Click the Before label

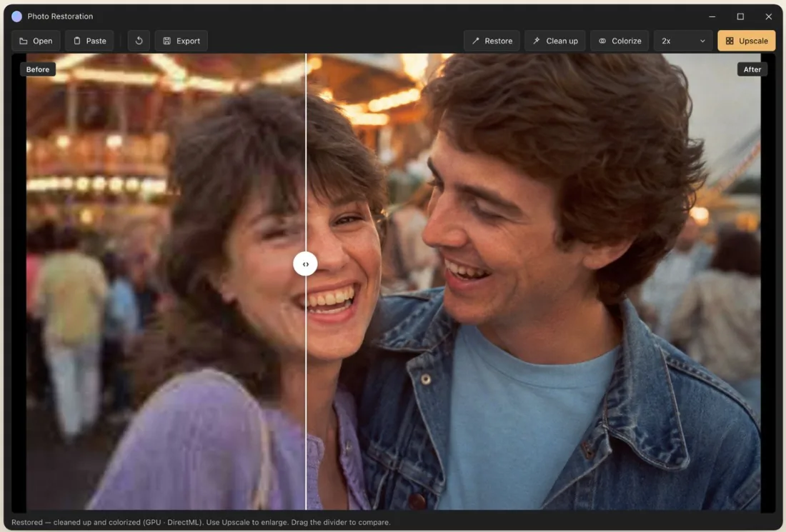(38, 70)
